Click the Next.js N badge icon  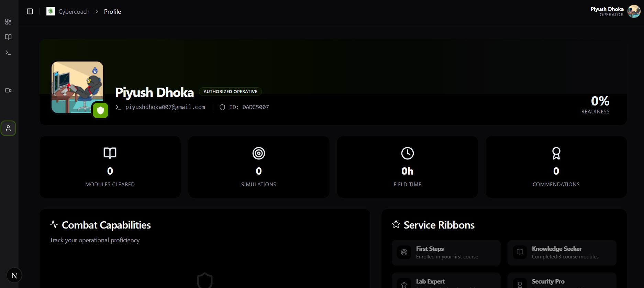14,275
